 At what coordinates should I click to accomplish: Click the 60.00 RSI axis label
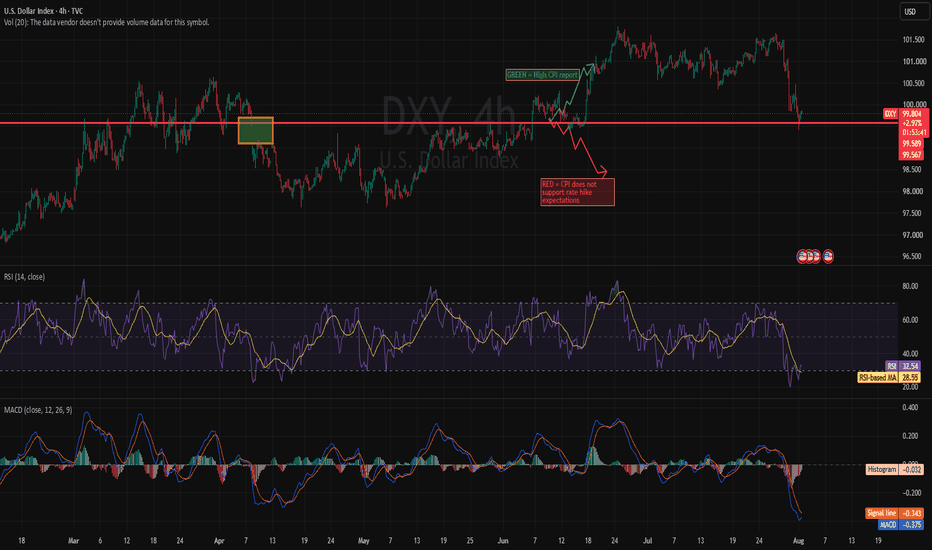(x=910, y=320)
